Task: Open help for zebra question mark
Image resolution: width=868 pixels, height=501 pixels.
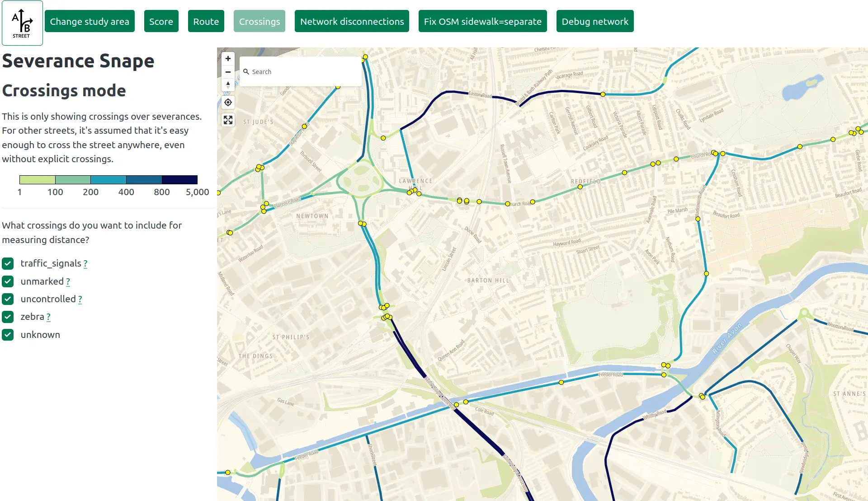Action: [48, 317]
